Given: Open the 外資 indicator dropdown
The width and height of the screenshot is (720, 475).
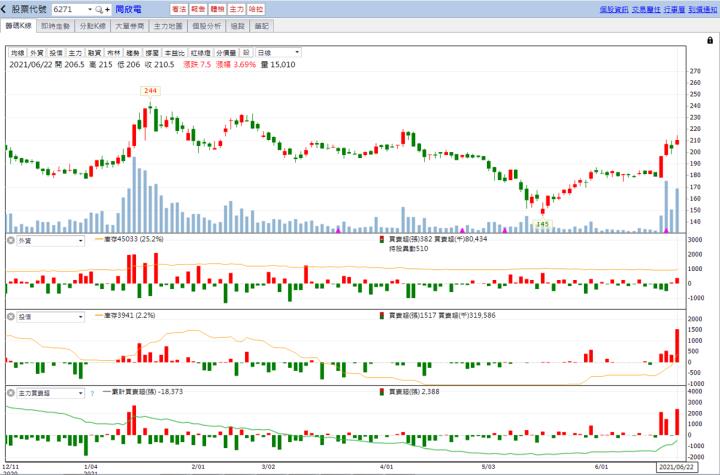Looking at the screenshot, I should pyautogui.click(x=52, y=241).
